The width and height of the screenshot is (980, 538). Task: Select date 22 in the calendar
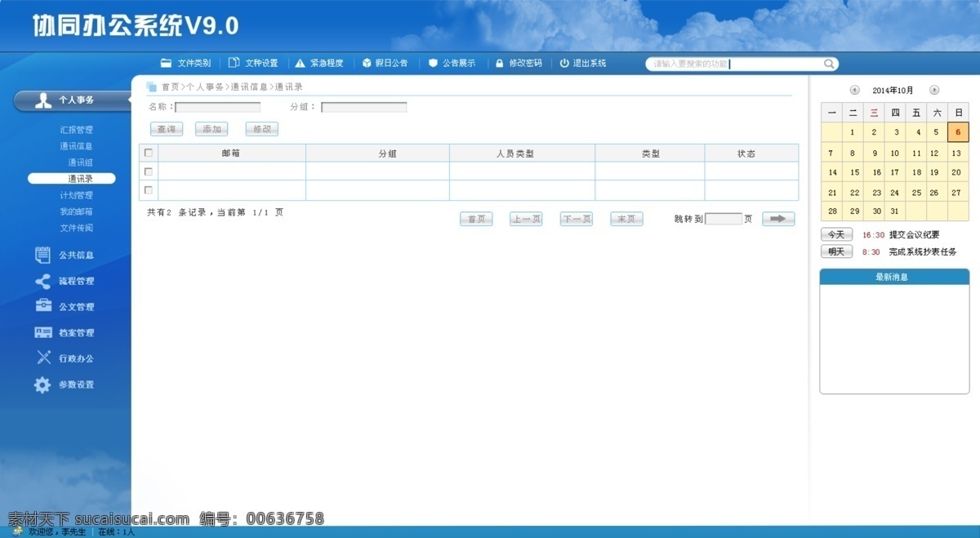(x=854, y=193)
